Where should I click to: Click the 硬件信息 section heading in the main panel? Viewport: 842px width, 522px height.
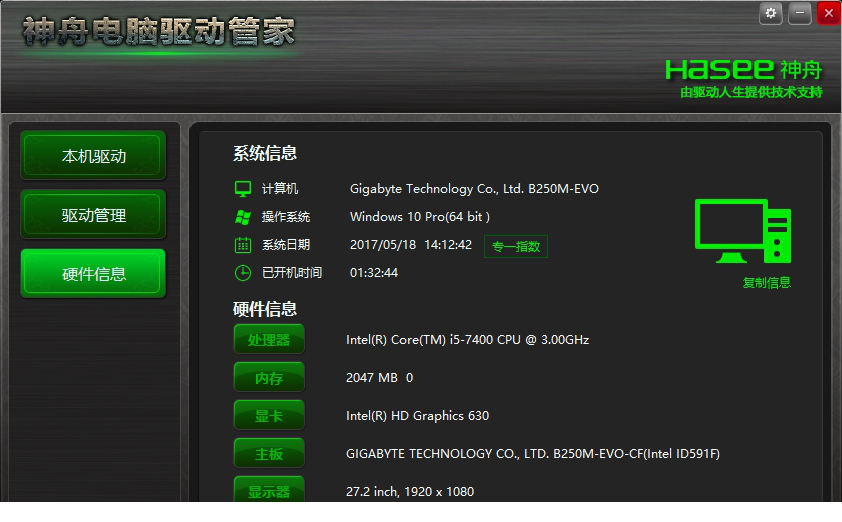click(265, 309)
